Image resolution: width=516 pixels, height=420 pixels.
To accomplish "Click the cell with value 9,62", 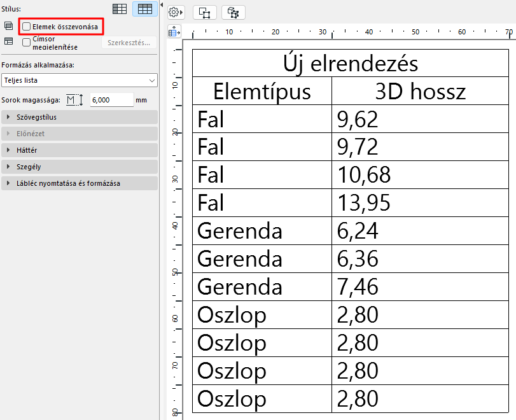I will point(420,119).
